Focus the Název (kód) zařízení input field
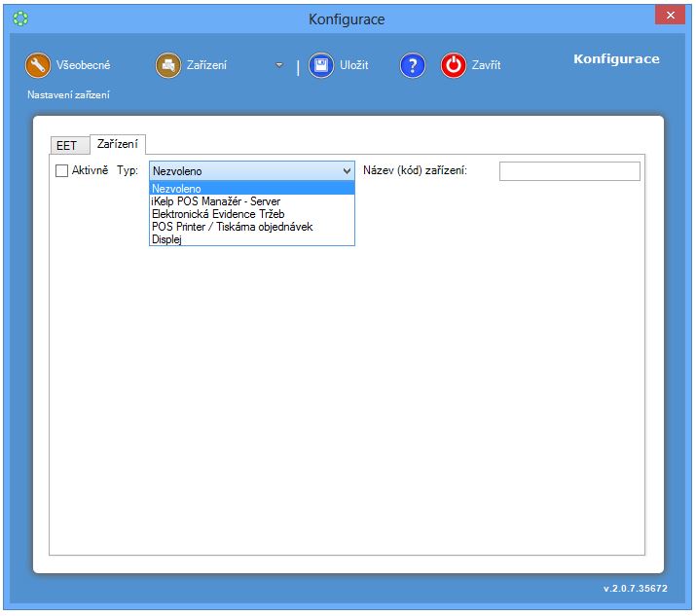This screenshot has width=696, height=616. coord(569,171)
